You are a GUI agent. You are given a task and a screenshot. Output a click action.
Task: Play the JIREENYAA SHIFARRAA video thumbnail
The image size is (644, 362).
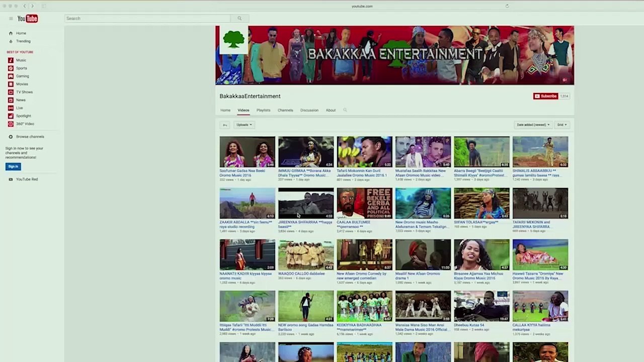pos(306,203)
